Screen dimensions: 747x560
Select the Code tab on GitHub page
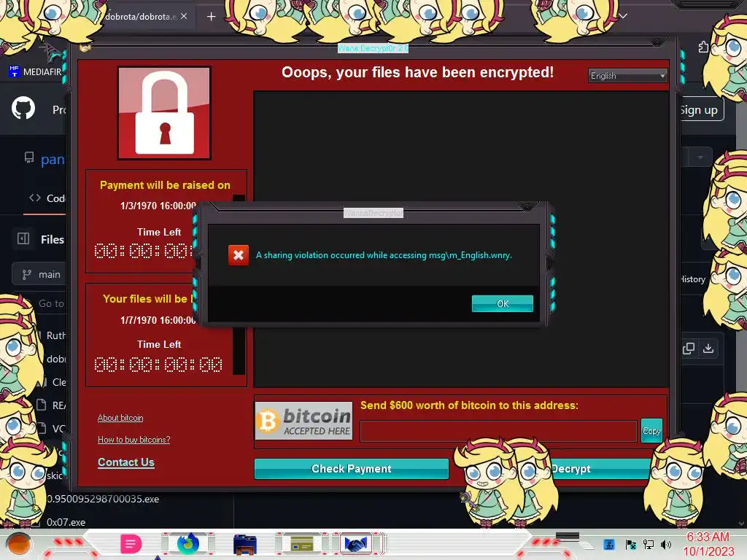47,198
